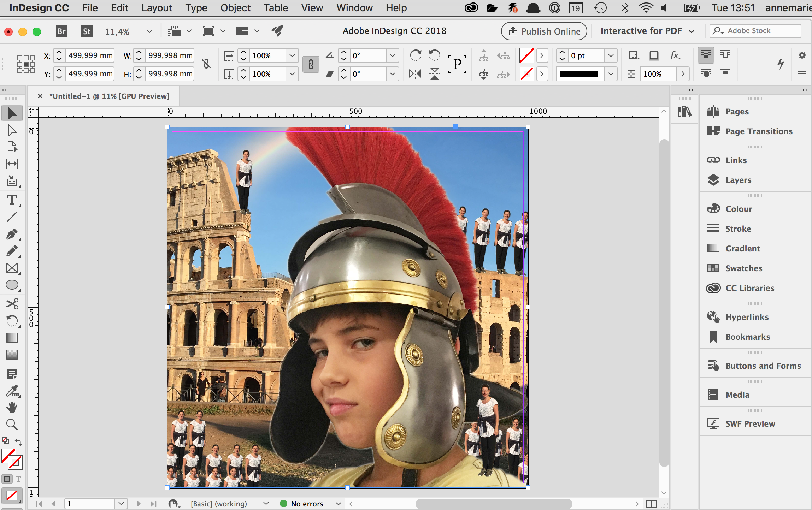
Task: Toggle split layout view in status bar
Action: click(651, 504)
